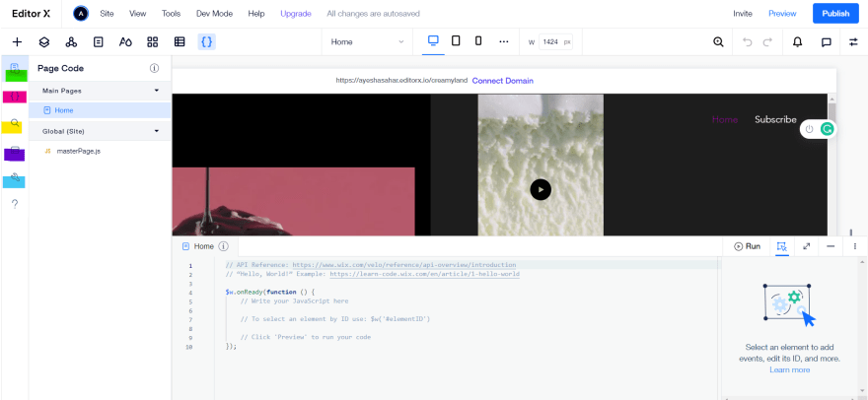
Task: Open the Page Code sidebar icon highlighted green
Action: point(15,69)
